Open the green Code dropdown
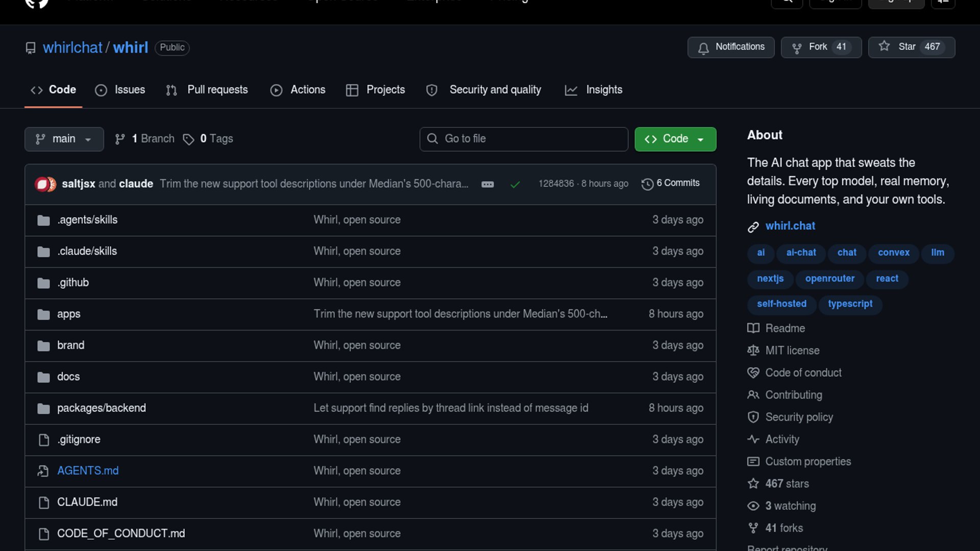Viewport: 980px width, 551px height. (675, 139)
